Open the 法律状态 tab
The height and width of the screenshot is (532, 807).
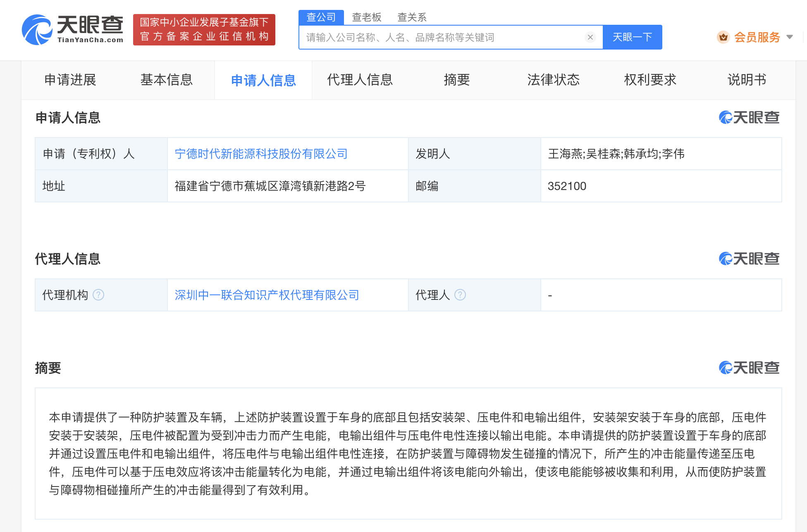tap(553, 80)
